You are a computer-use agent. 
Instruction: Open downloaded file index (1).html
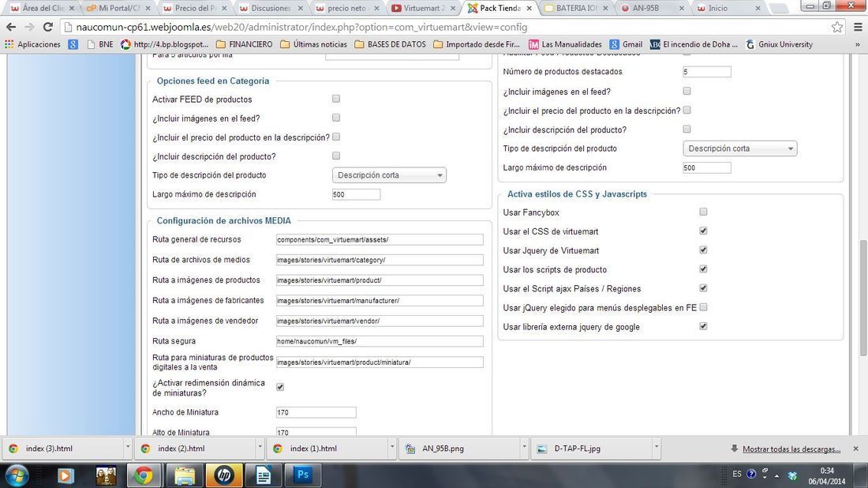point(327,449)
